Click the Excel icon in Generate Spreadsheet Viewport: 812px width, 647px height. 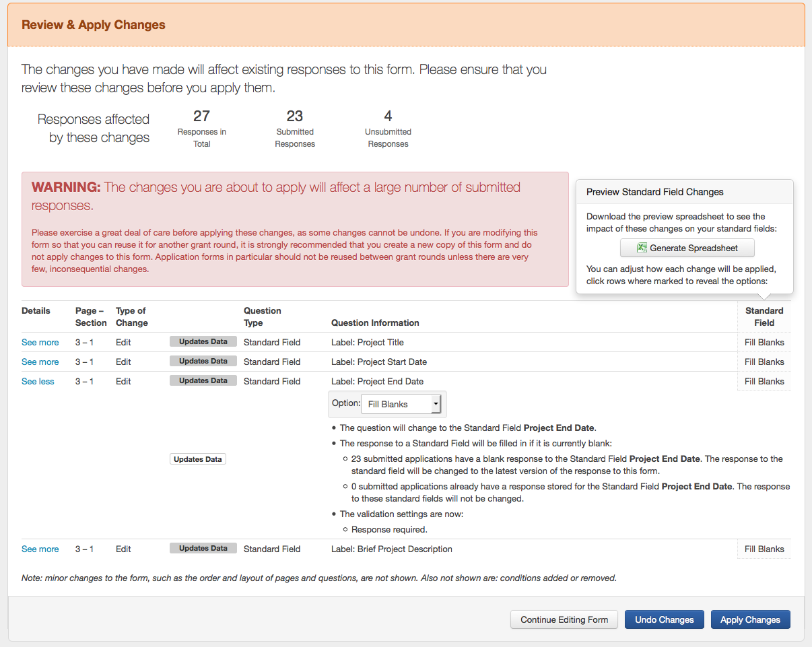(x=642, y=248)
